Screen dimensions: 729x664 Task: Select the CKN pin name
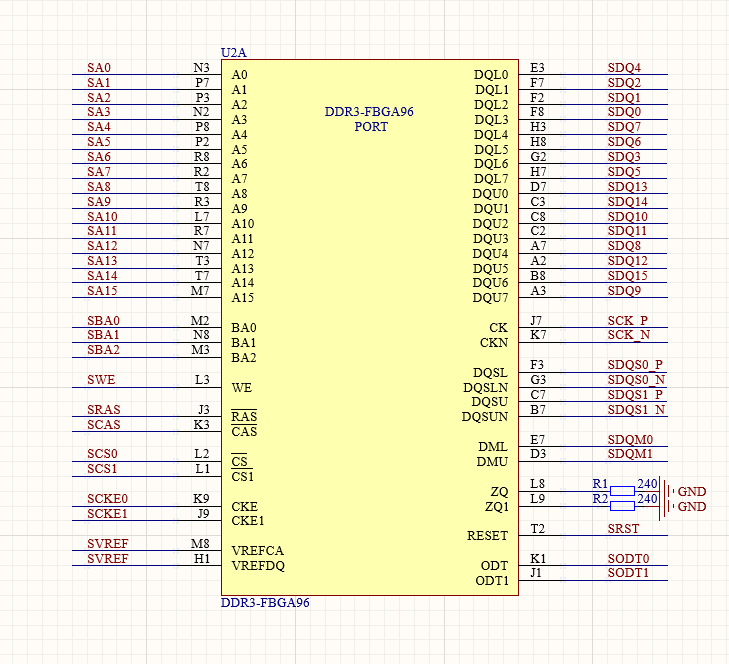(x=494, y=343)
